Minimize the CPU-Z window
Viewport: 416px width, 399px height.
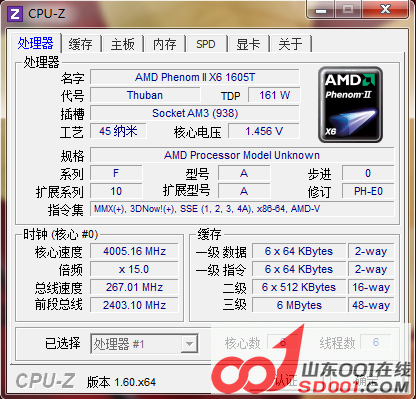coord(321,9)
